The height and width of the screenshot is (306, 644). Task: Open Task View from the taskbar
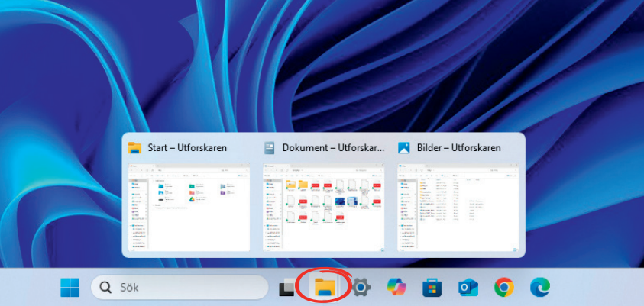coord(286,288)
